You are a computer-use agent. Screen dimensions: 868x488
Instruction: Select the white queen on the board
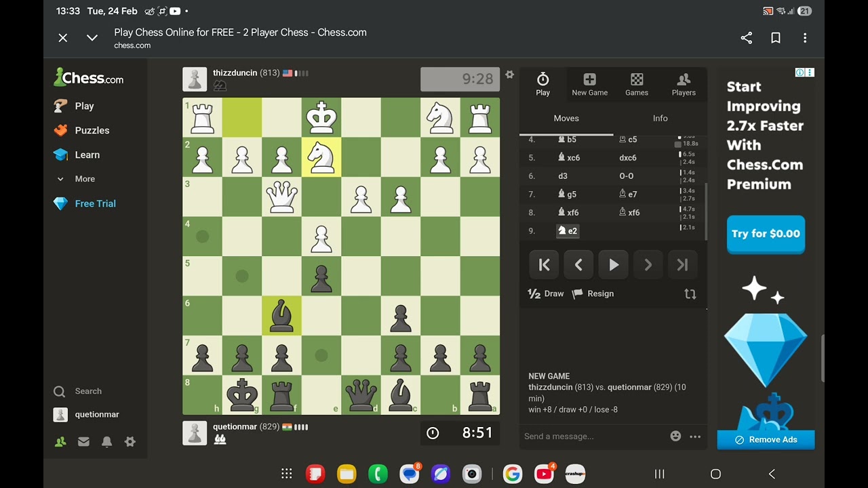click(281, 197)
